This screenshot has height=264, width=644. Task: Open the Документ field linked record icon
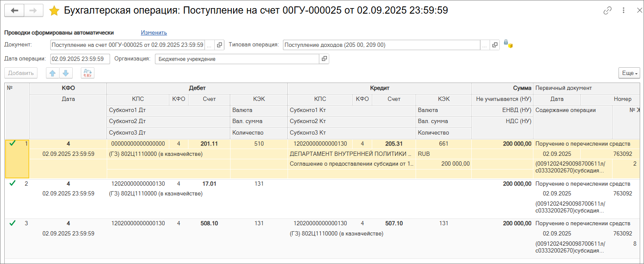coord(219,45)
